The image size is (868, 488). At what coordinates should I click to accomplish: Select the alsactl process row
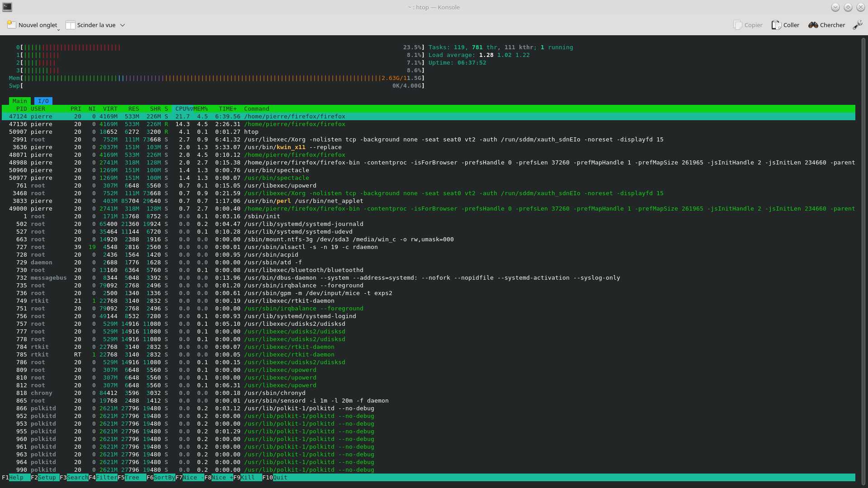pos(429,247)
